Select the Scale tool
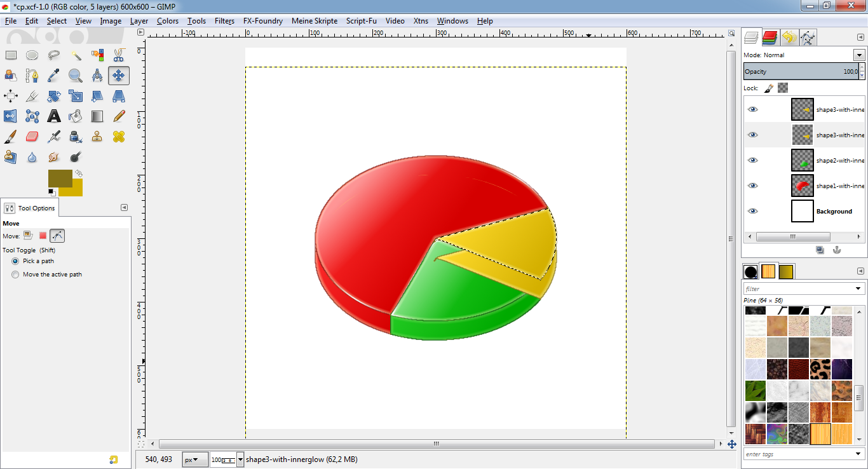Viewport: 868px width, 469px height. (76, 96)
